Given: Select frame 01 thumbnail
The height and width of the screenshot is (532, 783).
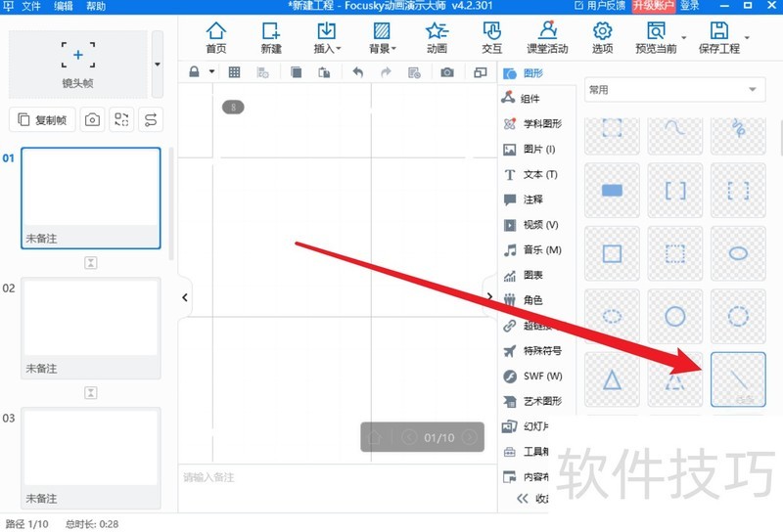Looking at the screenshot, I should [90, 198].
